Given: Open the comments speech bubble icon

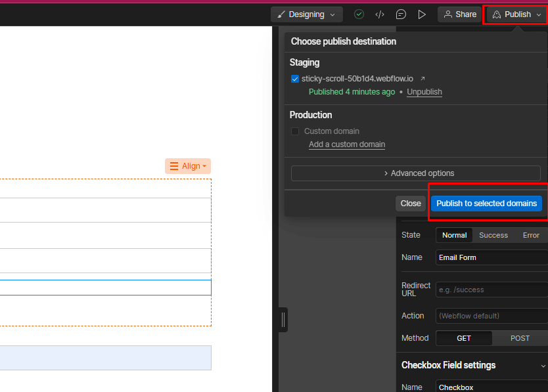Looking at the screenshot, I should (401, 14).
